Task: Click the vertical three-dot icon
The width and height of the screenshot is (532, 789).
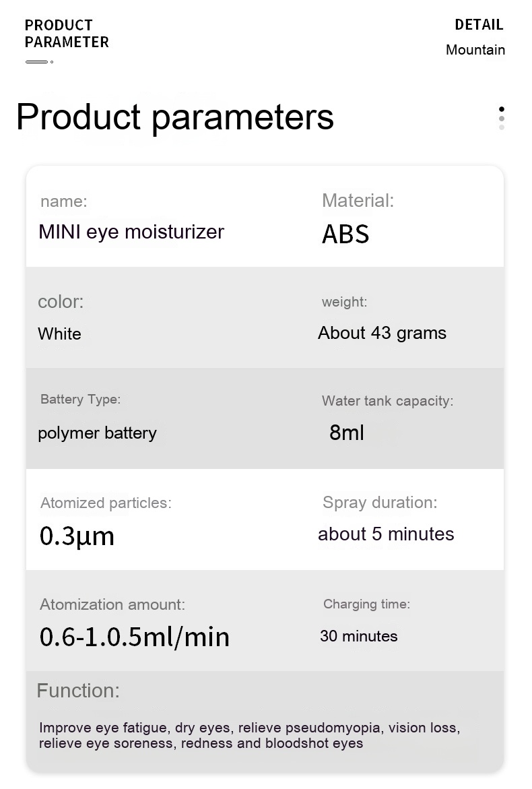Action: click(x=501, y=118)
